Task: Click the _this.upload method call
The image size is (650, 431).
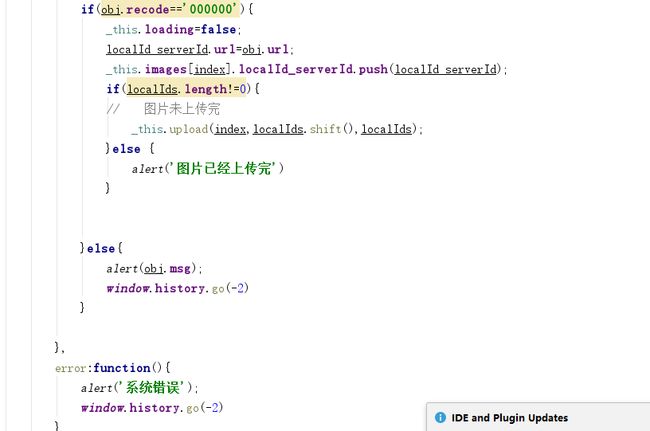Action: [277, 129]
